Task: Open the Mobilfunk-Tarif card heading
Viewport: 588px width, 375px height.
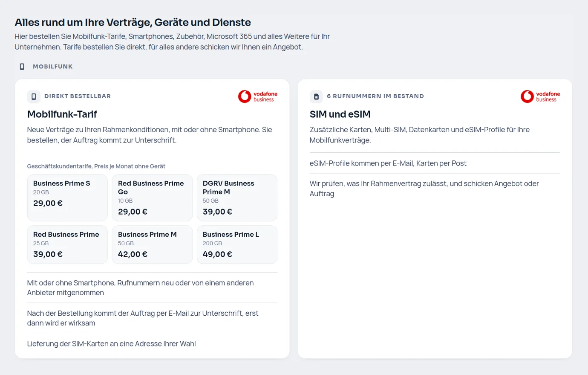Action: coord(62,114)
